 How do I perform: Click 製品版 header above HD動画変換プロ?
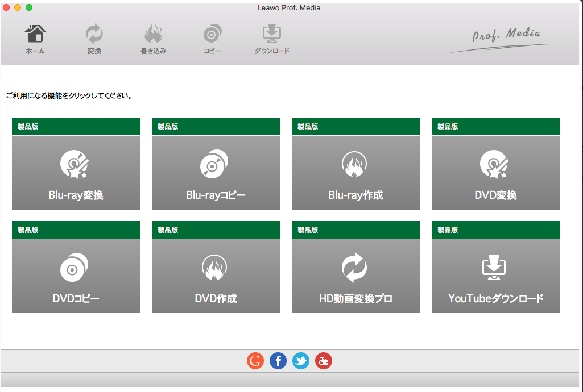point(356,230)
